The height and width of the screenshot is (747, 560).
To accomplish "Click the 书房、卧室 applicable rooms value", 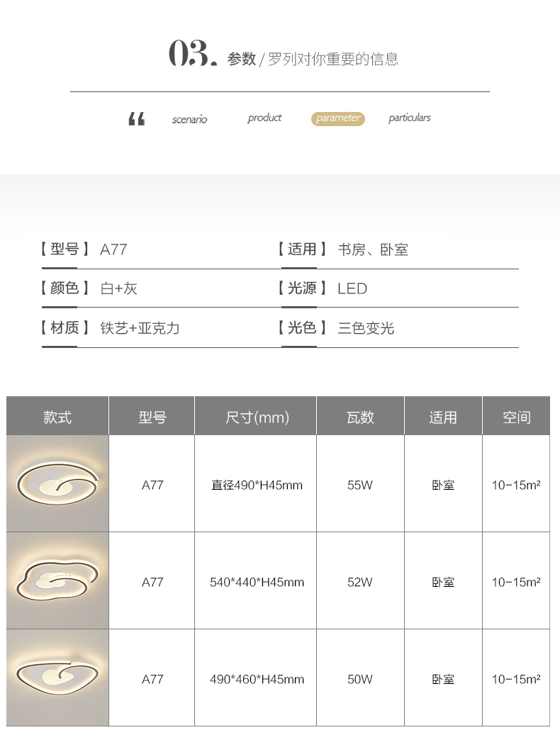I will click(x=373, y=249).
